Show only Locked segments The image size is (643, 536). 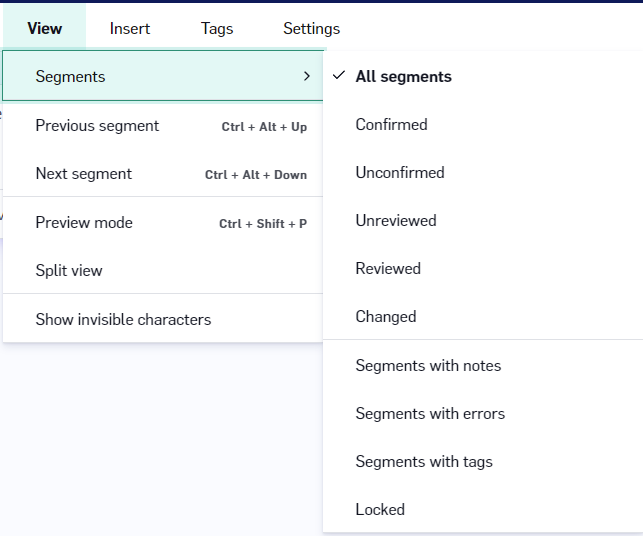tap(483, 509)
